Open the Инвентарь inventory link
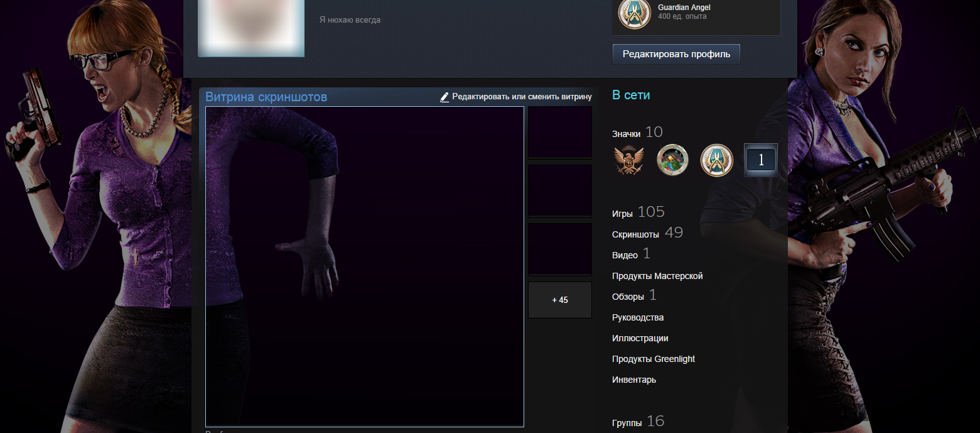Screen dimensions: 980x433 [x=634, y=380]
